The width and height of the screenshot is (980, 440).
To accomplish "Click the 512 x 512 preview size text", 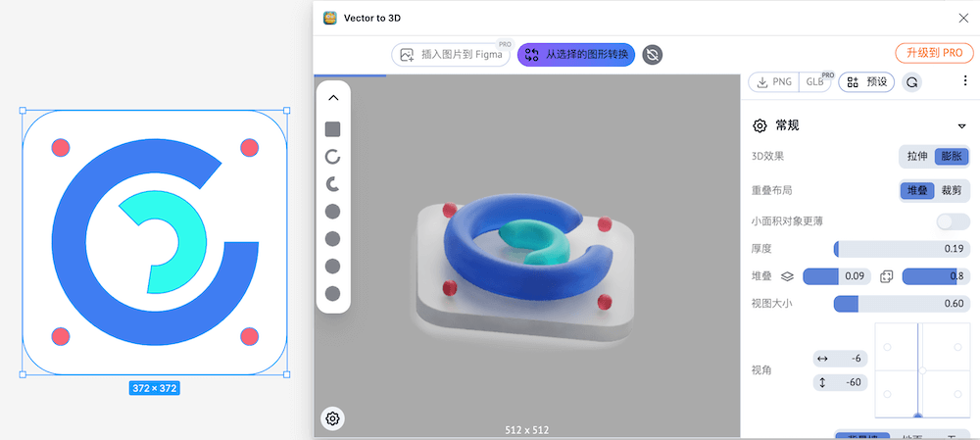I will pos(527,430).
